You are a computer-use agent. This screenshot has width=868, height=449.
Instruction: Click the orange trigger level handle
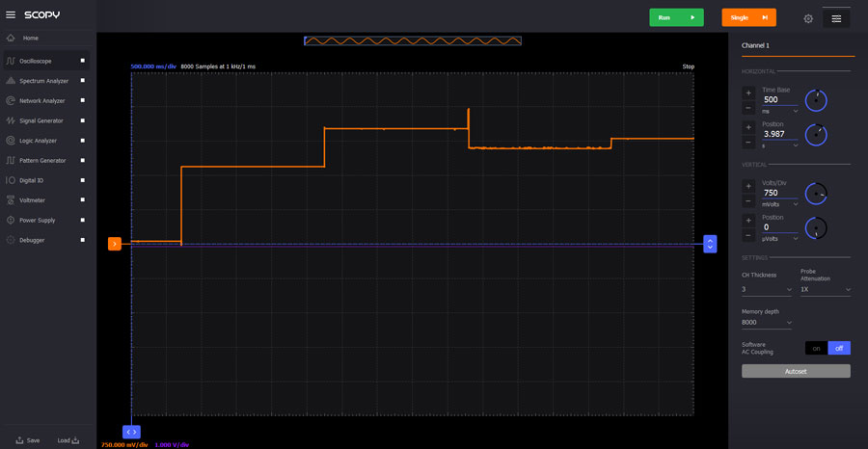[114, 244]
